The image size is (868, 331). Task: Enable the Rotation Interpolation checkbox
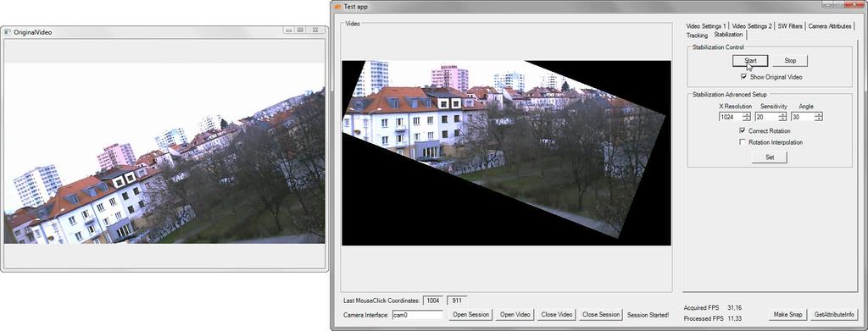click(x=743, y=142)
